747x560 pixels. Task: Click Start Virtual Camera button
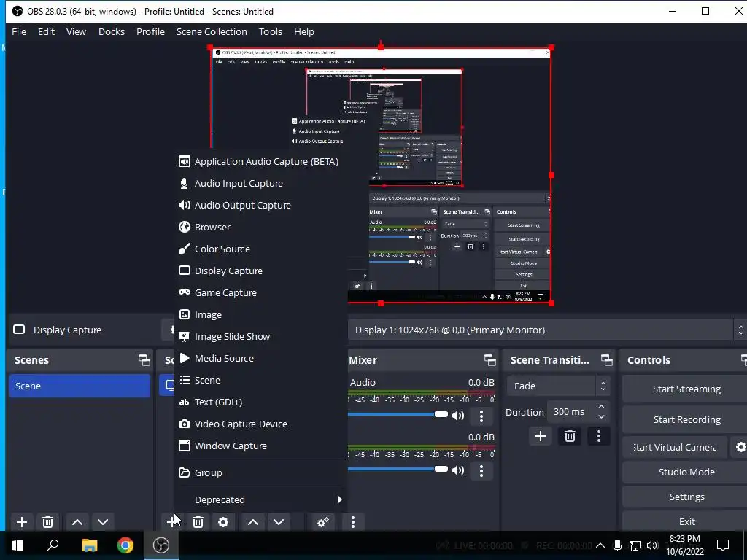(675, 447)
